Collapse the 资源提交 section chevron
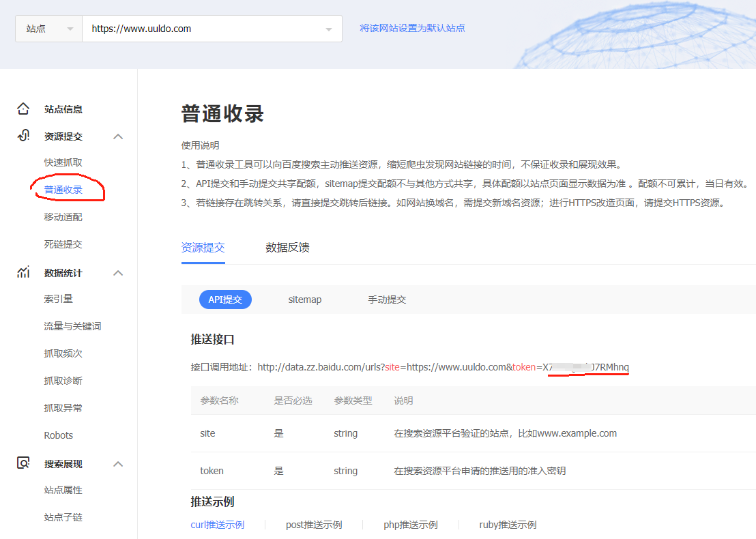Image resolution: width=756 pixels, height=539 pixels. pyautogui.click(x=118, y=136)
